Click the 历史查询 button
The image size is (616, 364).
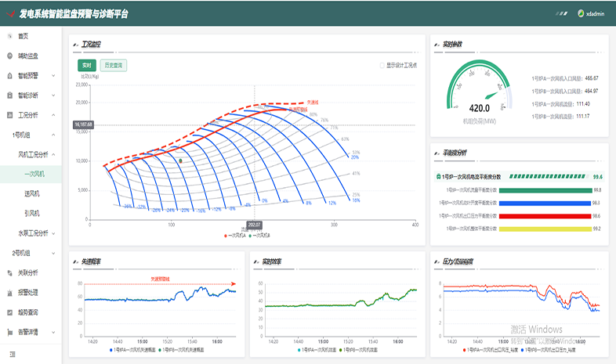pyautogui.click(x=113, y=65)
